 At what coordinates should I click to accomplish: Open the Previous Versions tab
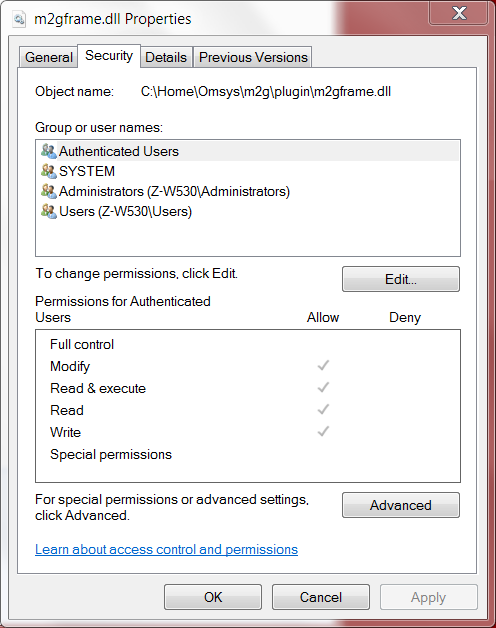[253, 57]
